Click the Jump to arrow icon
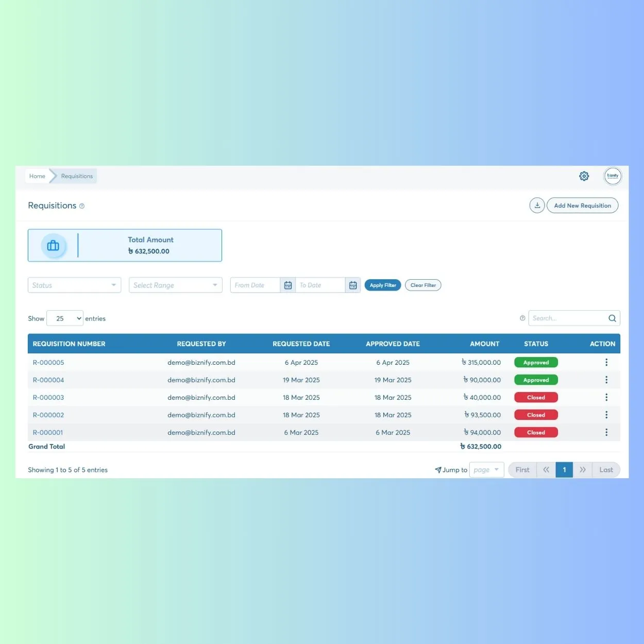644x644 pixels. [438, 469]
